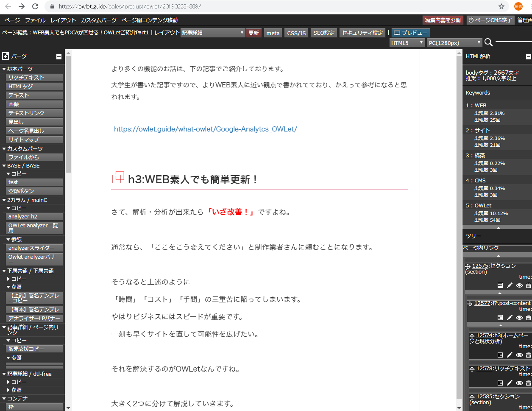This screenshot has width=532, height=411.
Task: Bookmark this page with the star icon
Action: (501, 6)
